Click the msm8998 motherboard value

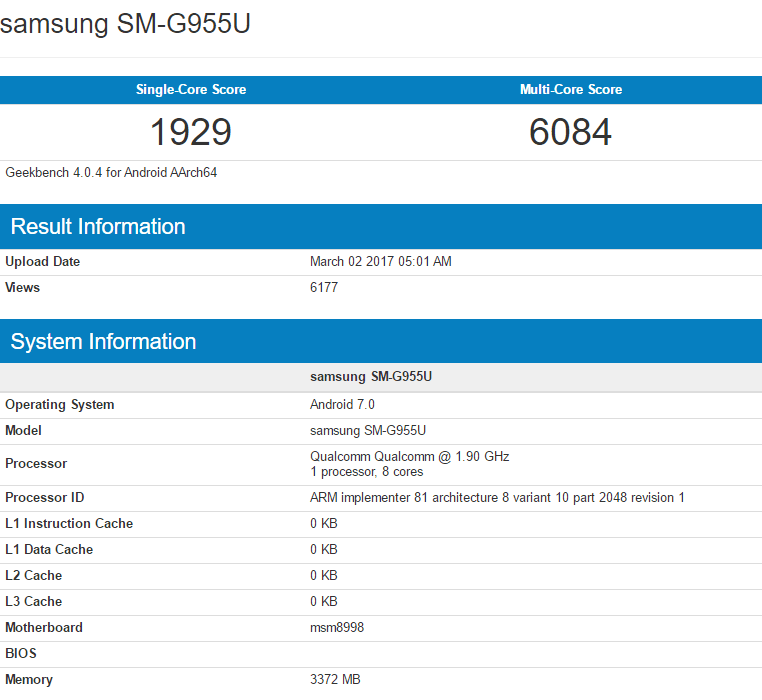(x=336, y=628)
